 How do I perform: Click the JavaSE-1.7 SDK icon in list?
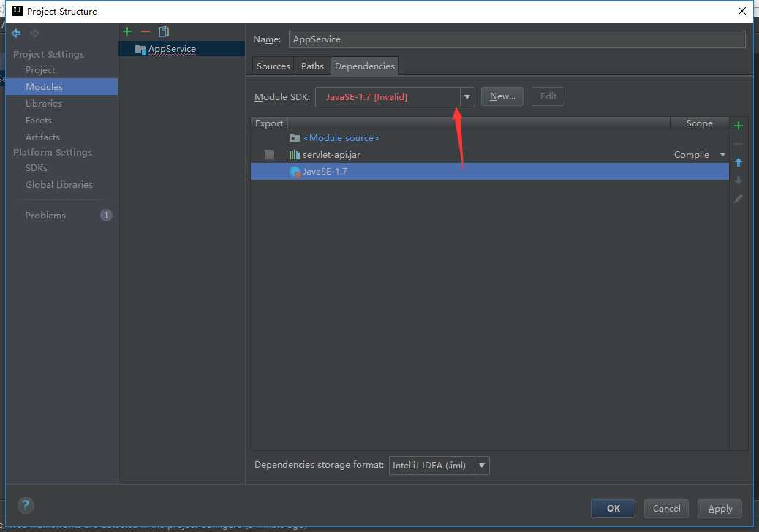[294, 172]
